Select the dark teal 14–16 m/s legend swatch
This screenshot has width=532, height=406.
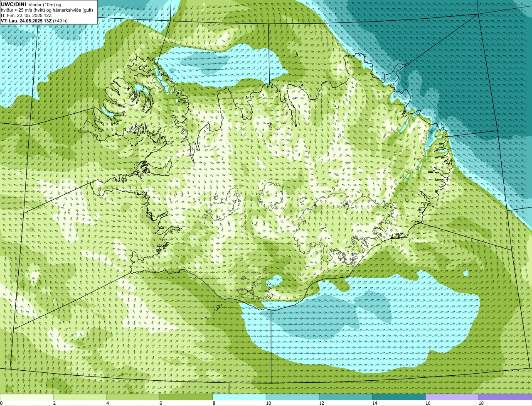399,397
